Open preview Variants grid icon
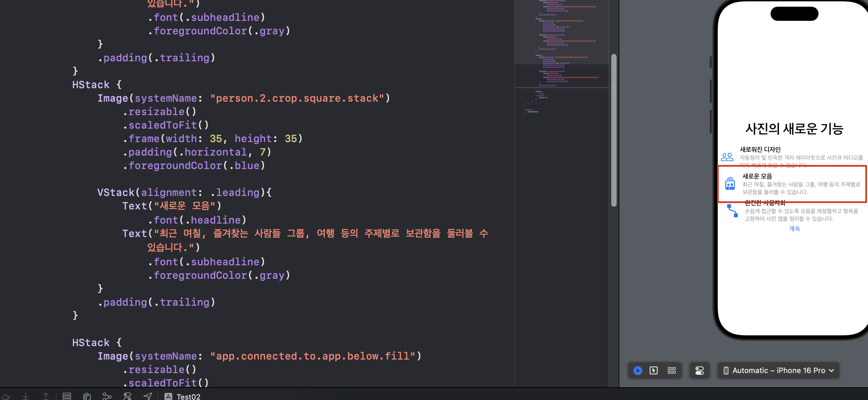The image size is (868, 400). (672, 371)
